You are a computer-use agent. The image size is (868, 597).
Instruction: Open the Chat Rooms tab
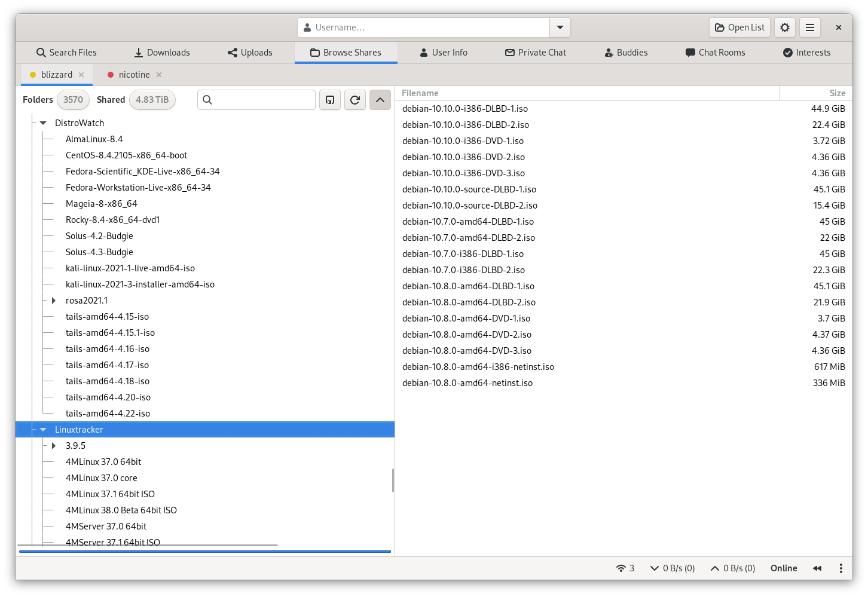716,53
